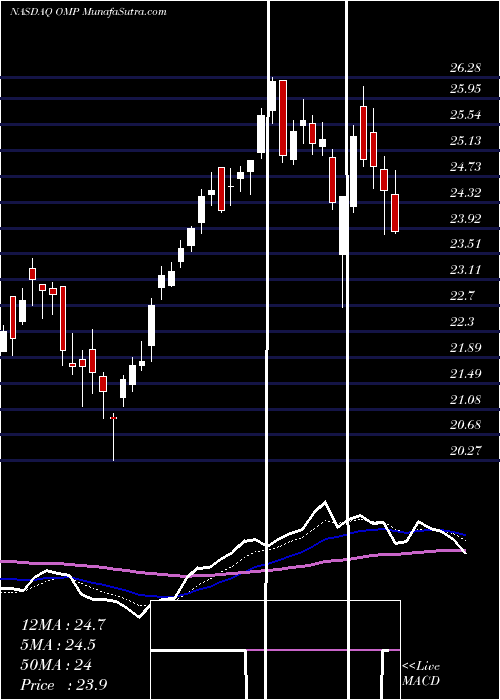Click the 21.08 price axis label
The height and width of the screenshot is (700, 500).
click(466, 399)
